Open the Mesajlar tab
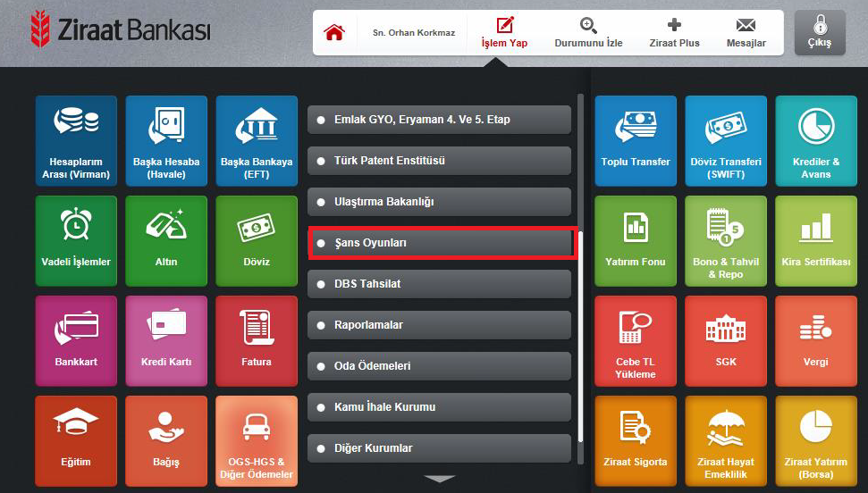The height and width of the screenshot is (493, 868). [x=746, y=33]
